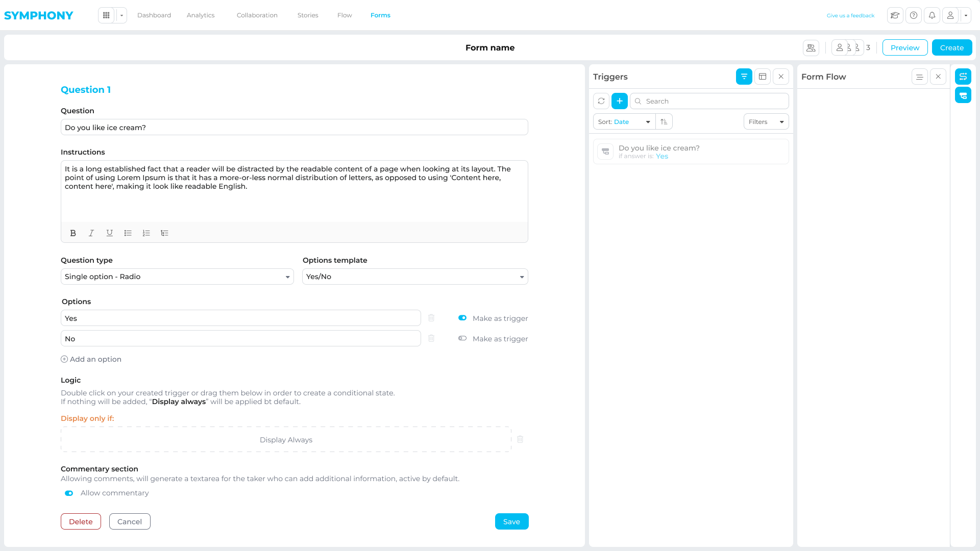Open the app grid launcher icon

(106, 15)
